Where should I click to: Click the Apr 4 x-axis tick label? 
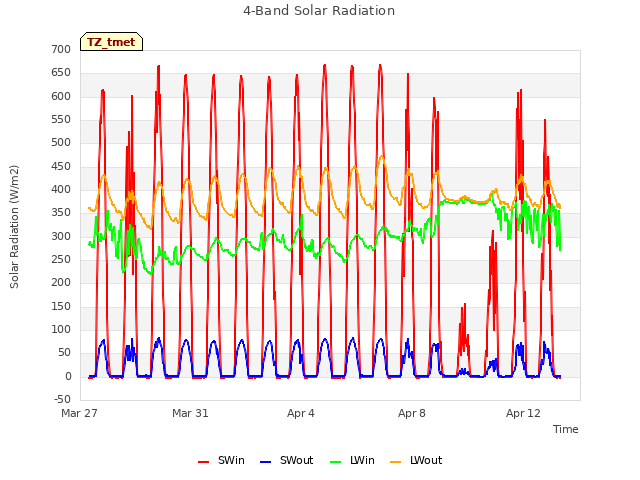[301, 413]
